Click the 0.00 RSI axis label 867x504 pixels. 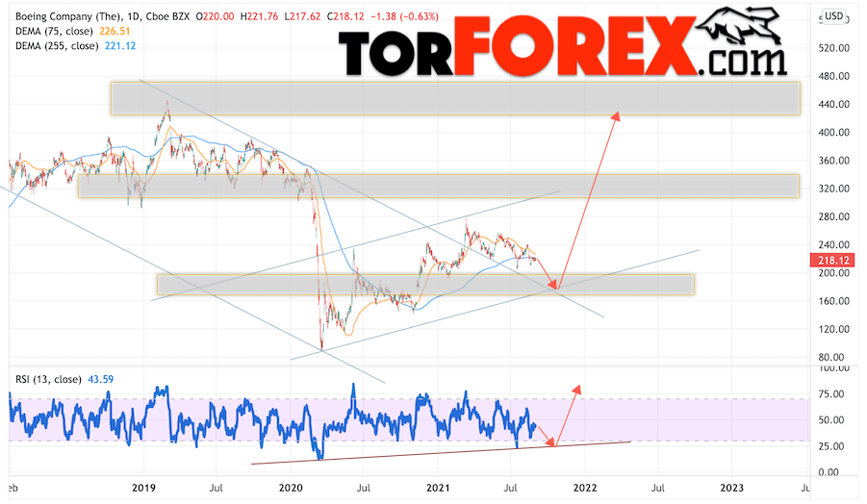click(x=829, y=472)
